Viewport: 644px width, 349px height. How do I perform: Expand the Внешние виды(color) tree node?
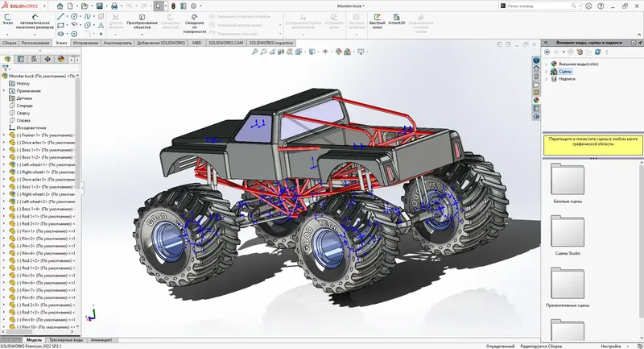coord(547,64)
